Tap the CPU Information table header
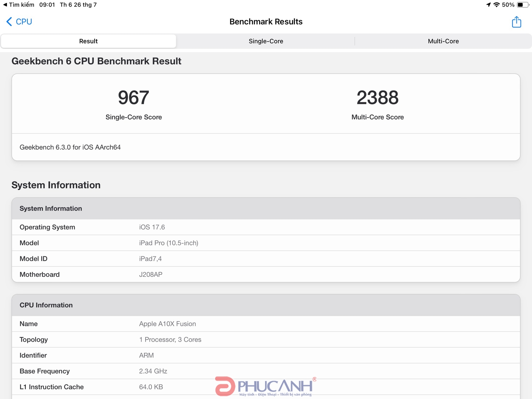The width and height of the screenshot is (532, 399). tap(266, 305)
